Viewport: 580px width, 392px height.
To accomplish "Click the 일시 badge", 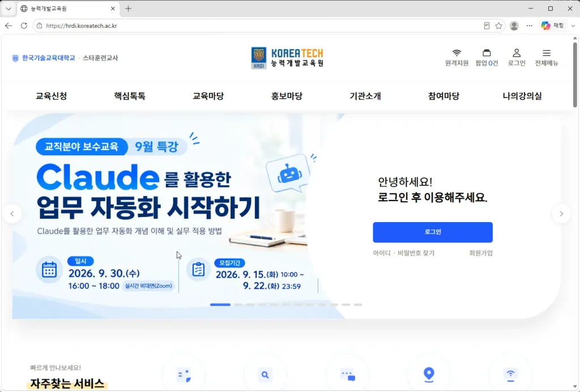I will click(80, 261).
